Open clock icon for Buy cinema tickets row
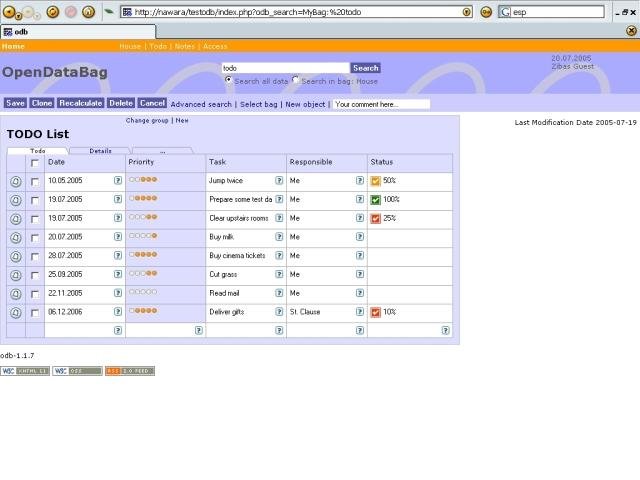Viewport: 640px width, 480px height. (16, 256)
